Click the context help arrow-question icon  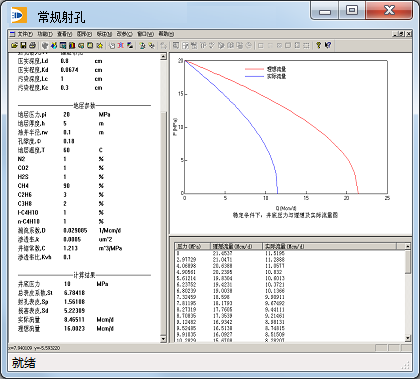[328, 45]
